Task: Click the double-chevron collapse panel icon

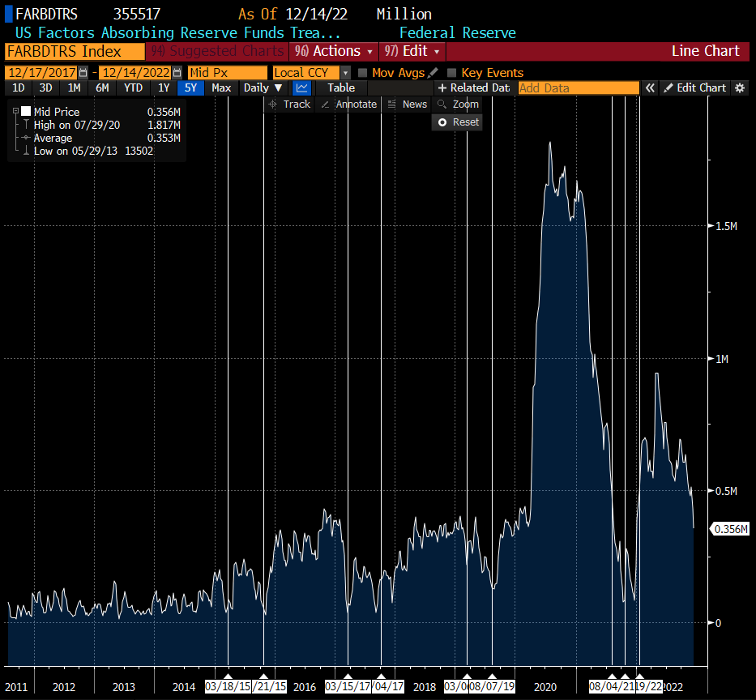Action: [650, 87]
